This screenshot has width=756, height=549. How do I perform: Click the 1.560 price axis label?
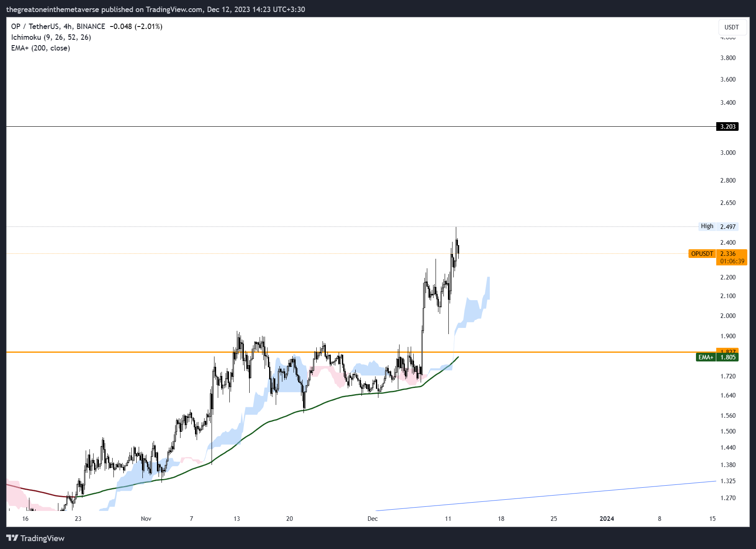click(x=728, y=416)
